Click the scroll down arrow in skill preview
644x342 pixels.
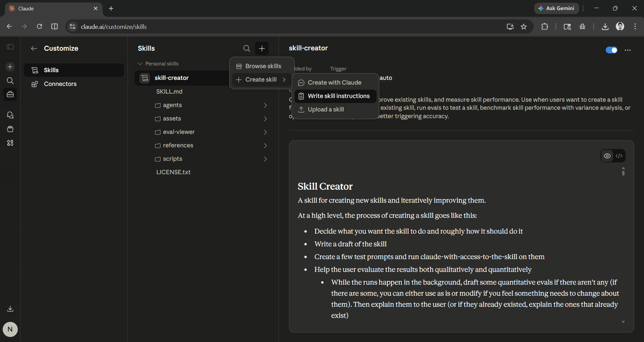[x=623, y=322]
